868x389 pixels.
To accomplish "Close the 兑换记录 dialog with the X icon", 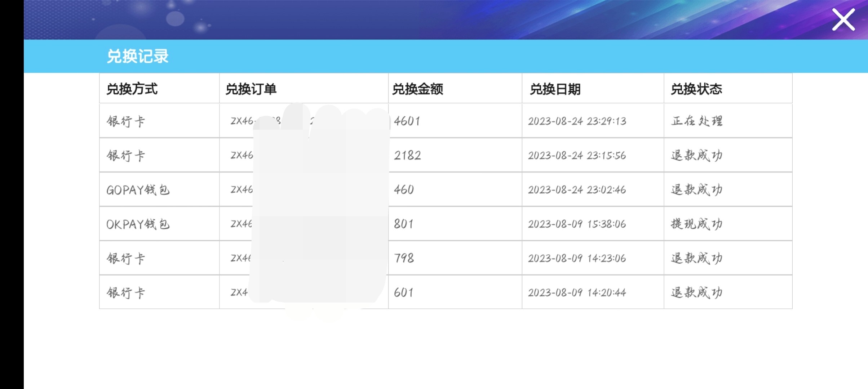I will click(x=843, y=20).
